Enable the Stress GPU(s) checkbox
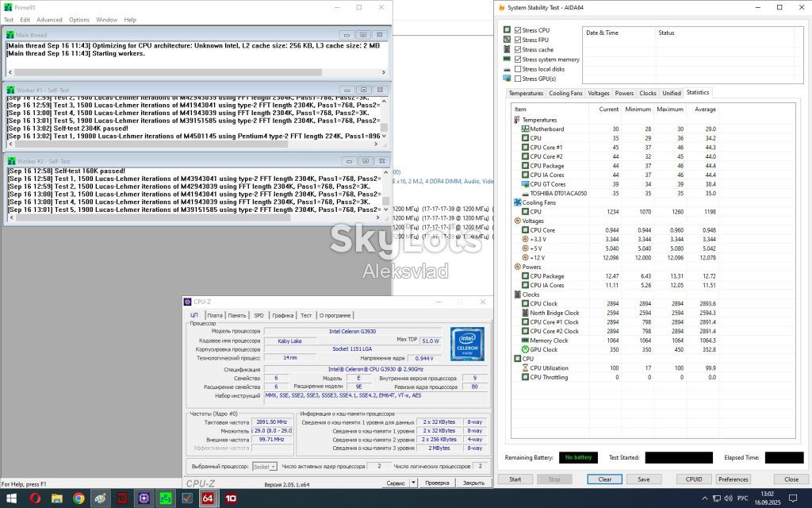 coord(517,79)
